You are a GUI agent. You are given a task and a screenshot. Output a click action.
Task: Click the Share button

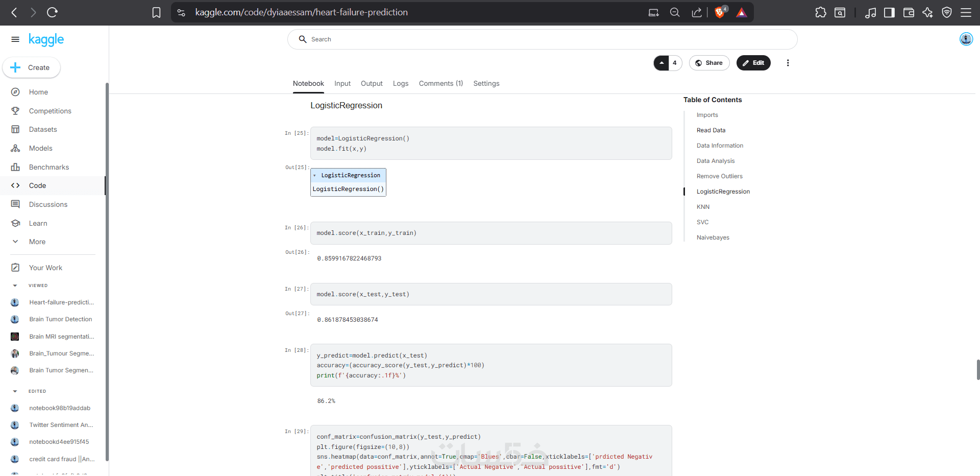pyautogui.click(x=709, y=63)
